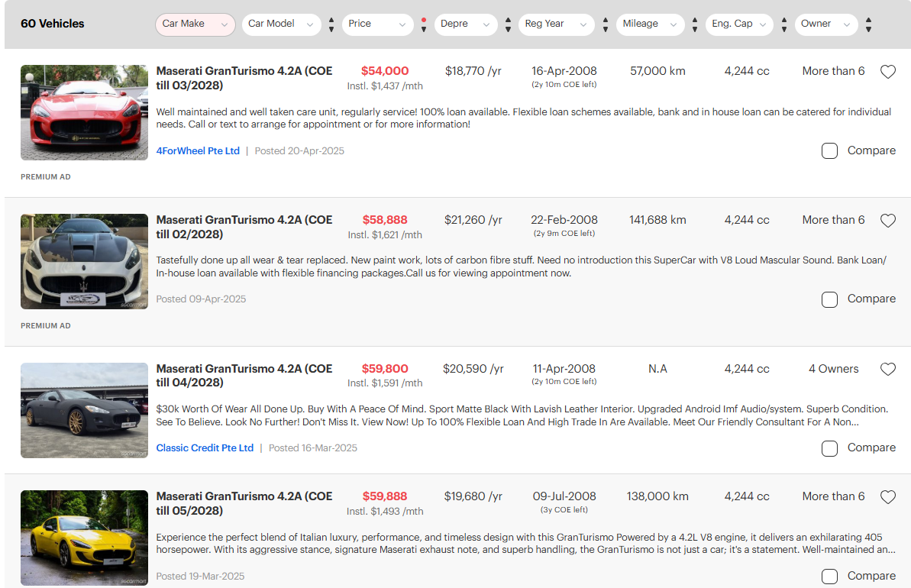Toggle Price sort order arrows

424,24
